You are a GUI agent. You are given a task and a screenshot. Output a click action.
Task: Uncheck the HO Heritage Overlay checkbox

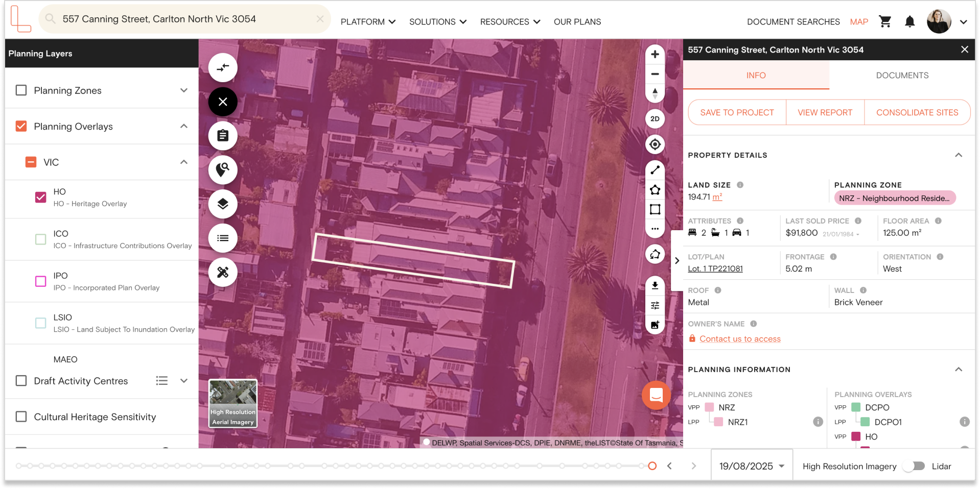point(40,197)
